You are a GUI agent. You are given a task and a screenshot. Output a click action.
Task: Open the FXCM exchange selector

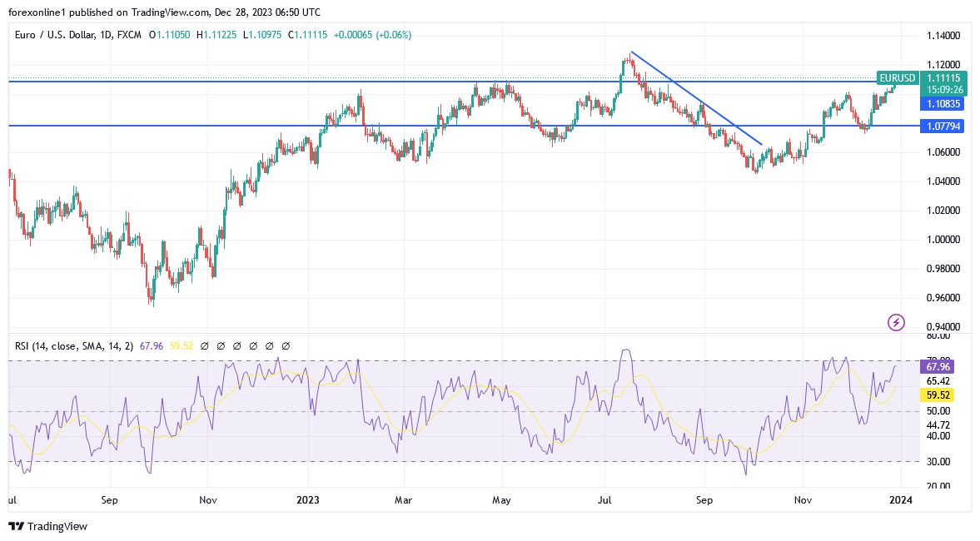(x=130, y=35)
